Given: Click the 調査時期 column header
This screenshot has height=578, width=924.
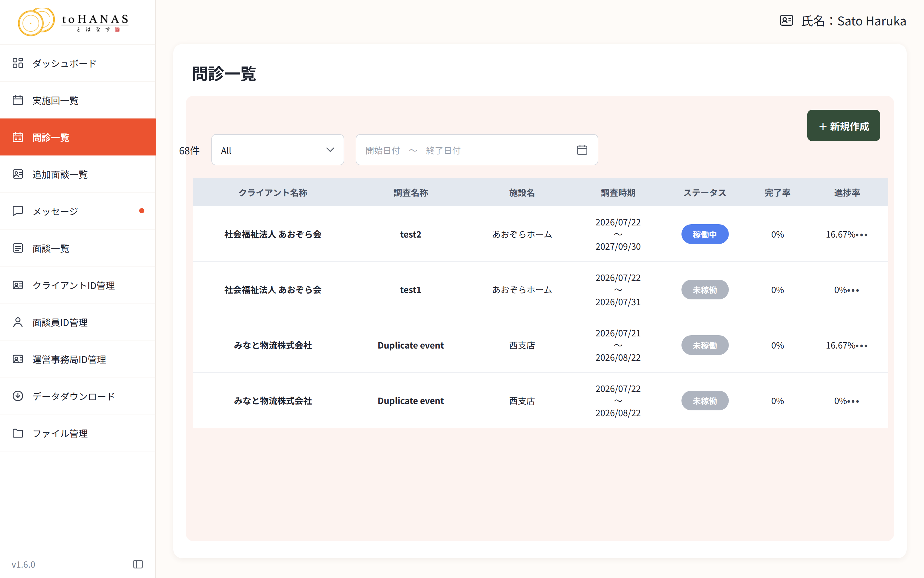Looking at the screenshot, I should (x=618, y=193).
